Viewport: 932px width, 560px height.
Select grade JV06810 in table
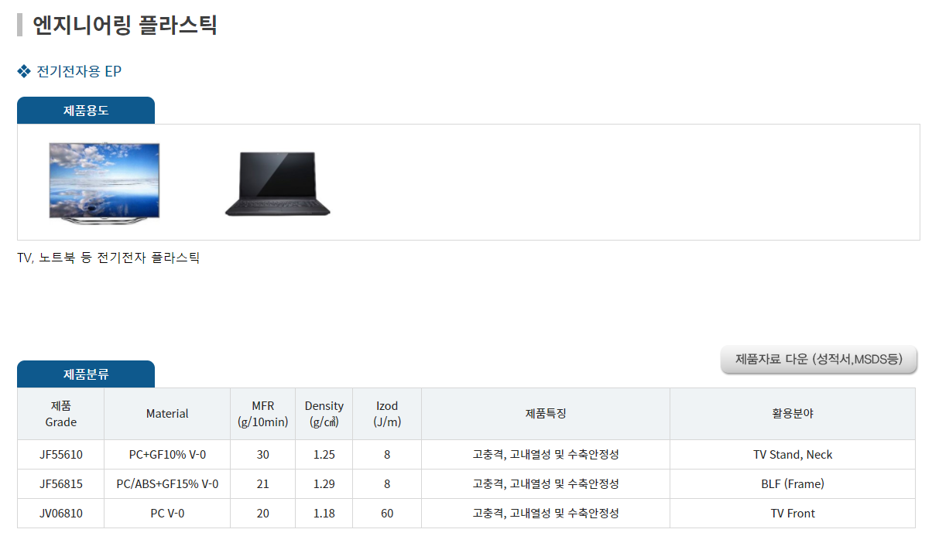tap(61, 514)
